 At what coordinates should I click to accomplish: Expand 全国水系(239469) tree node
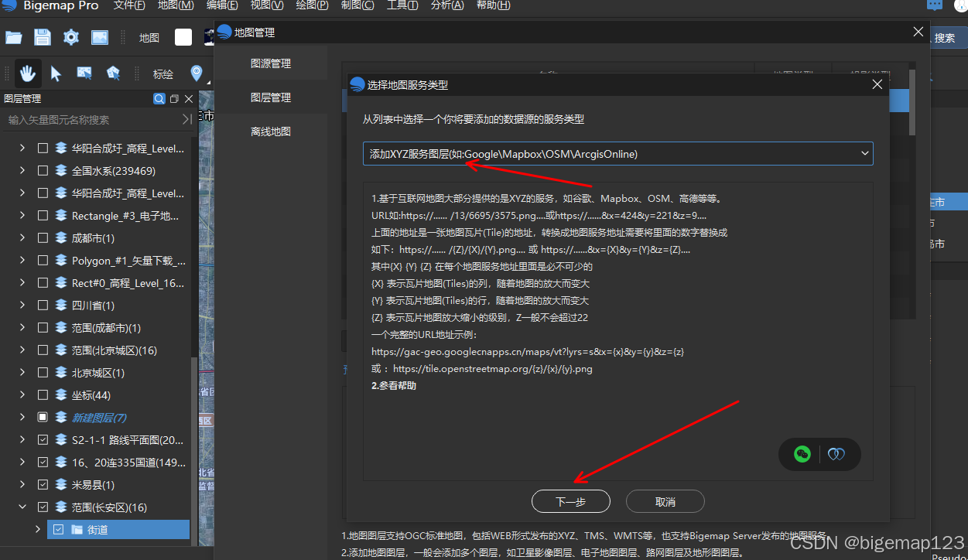(x=22, y=171)
